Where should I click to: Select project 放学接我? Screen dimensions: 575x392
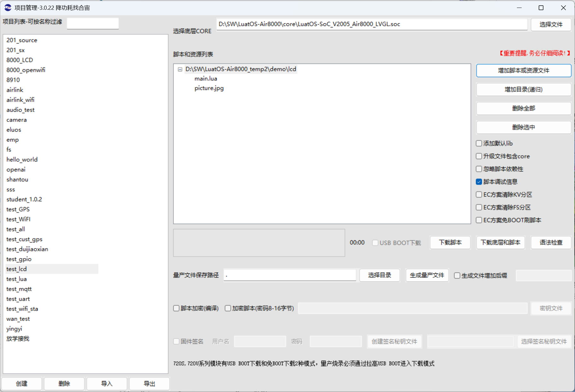coord(18,339)
